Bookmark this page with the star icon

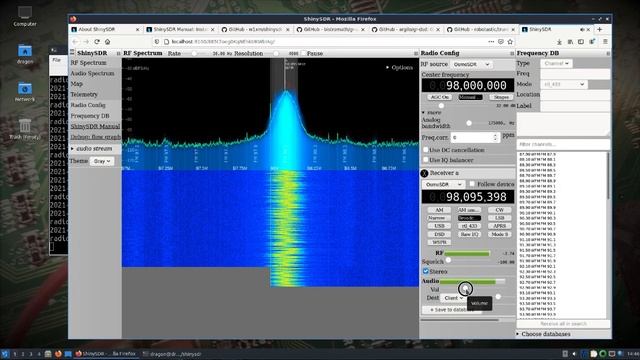[510, 42]
